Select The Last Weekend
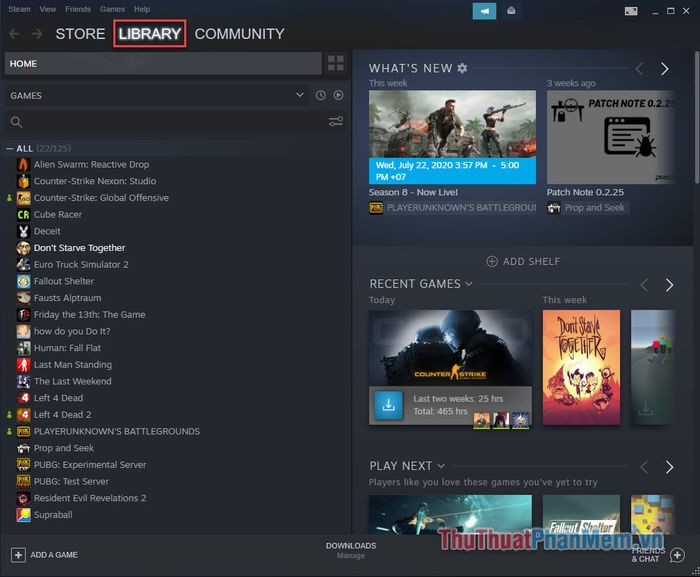700x577 pixels. click(72, 381)
